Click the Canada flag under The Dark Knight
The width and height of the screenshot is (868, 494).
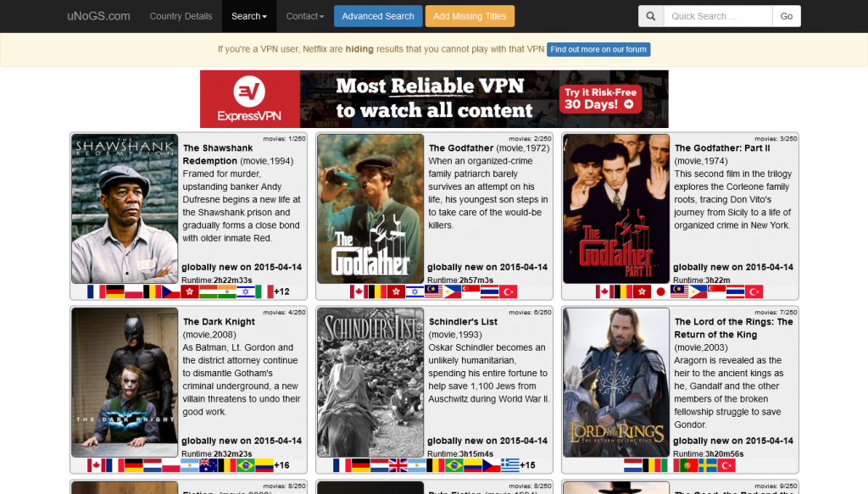[x=97, y=465]
